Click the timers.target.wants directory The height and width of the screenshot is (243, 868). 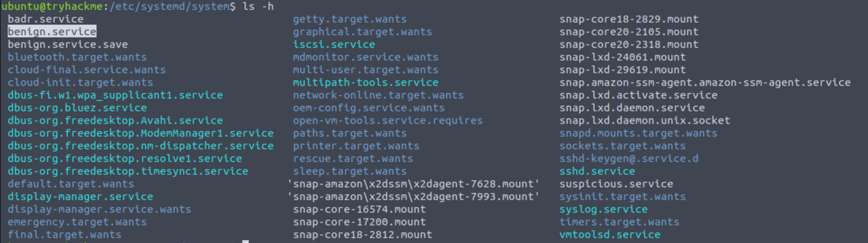pos(619,222)
